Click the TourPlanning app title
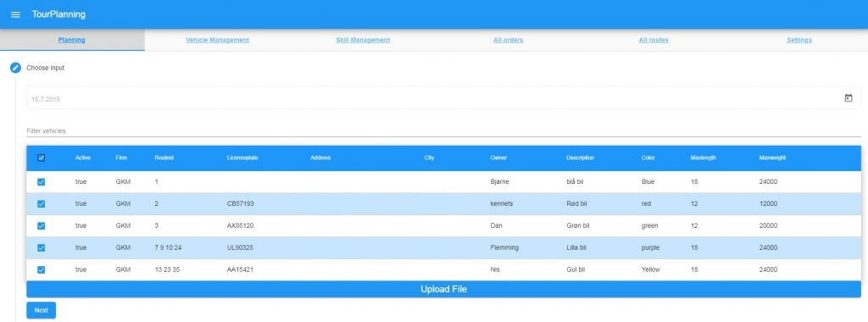Viewport: 868px width, 322px height. coord(58,14)
